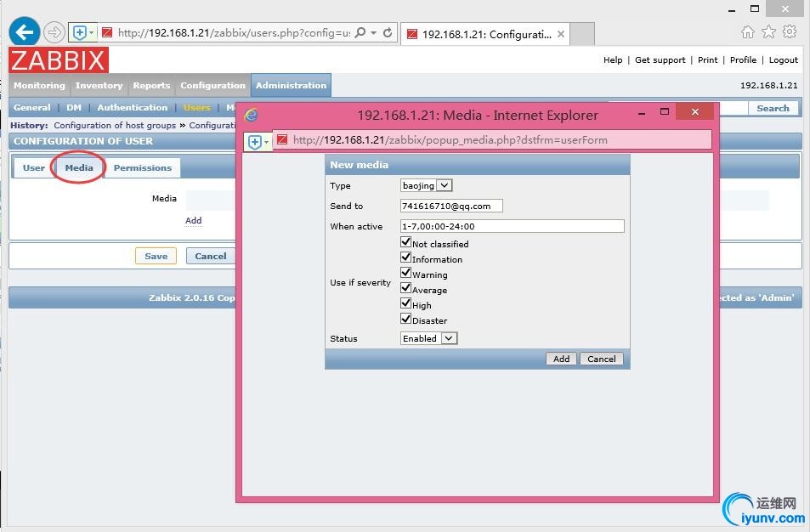Open browser settings gear icon
This screenshot has height=532, width=810.
tap(790, 31)
